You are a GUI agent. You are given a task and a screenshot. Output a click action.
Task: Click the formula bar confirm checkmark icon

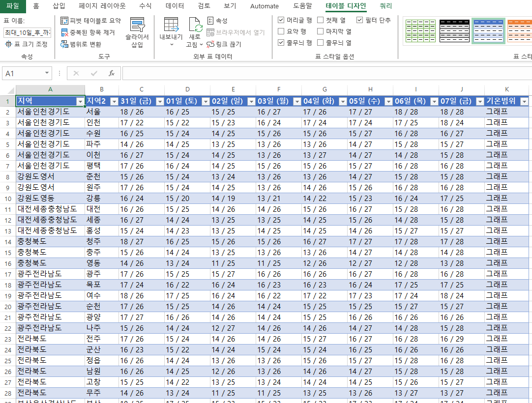point(94,73)
